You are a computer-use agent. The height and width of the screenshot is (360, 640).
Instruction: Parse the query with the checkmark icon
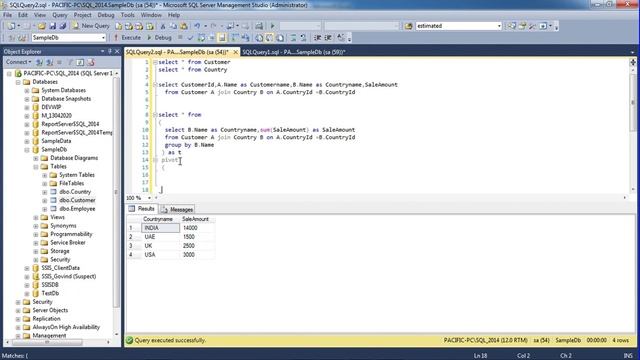190,38
